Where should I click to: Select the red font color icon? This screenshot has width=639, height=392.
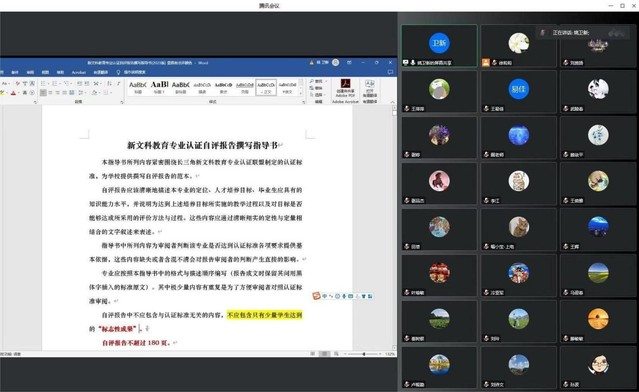pyautogui.click(x=13, y=93)
